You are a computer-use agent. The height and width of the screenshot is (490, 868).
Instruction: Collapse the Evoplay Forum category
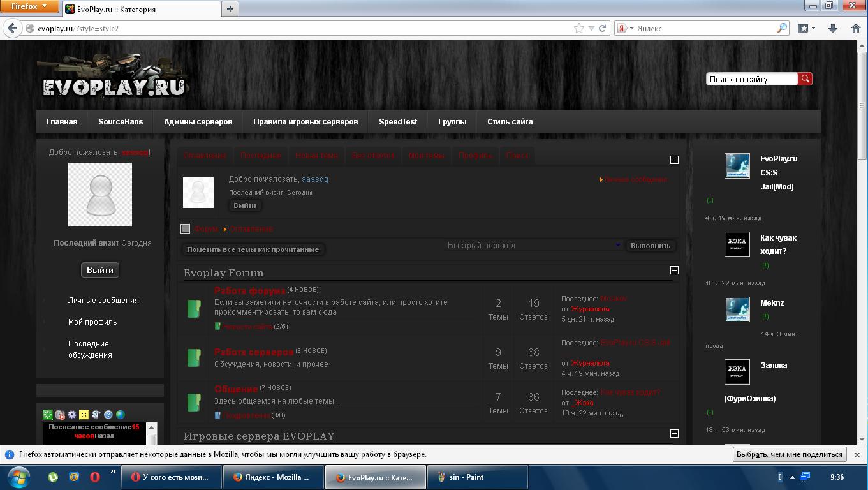coord(674,270)
